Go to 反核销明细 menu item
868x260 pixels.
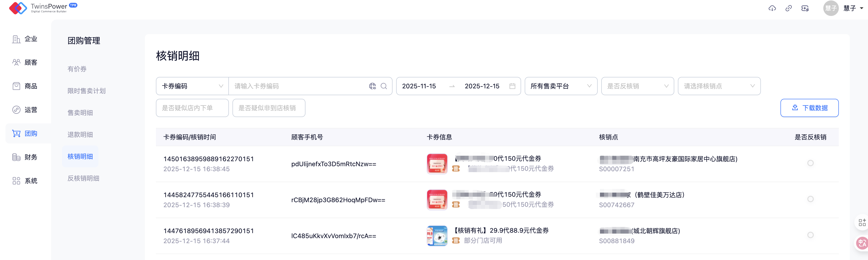point(83,178)
